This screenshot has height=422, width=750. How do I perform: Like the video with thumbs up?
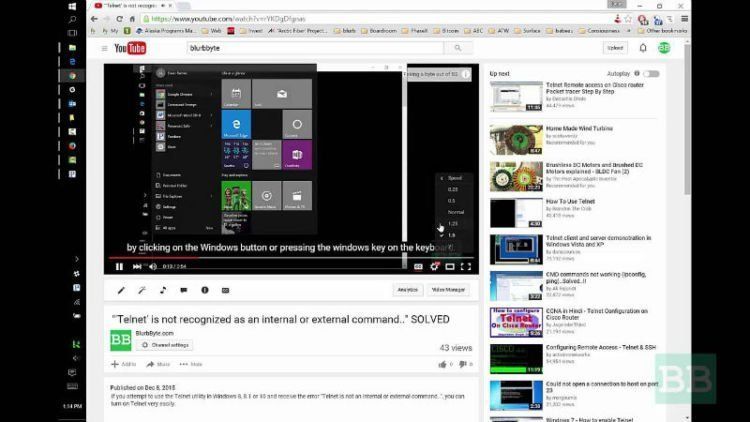coord(442,365)
